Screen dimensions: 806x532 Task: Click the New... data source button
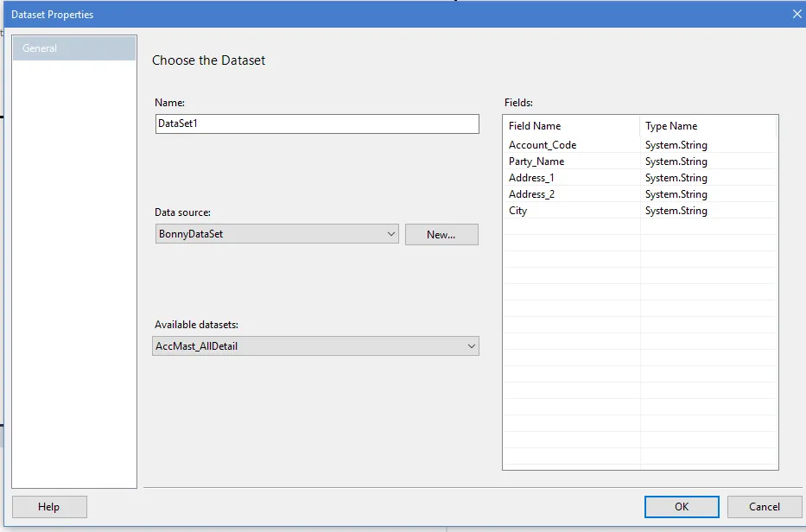pyautogui.click(x=441, y=234)
